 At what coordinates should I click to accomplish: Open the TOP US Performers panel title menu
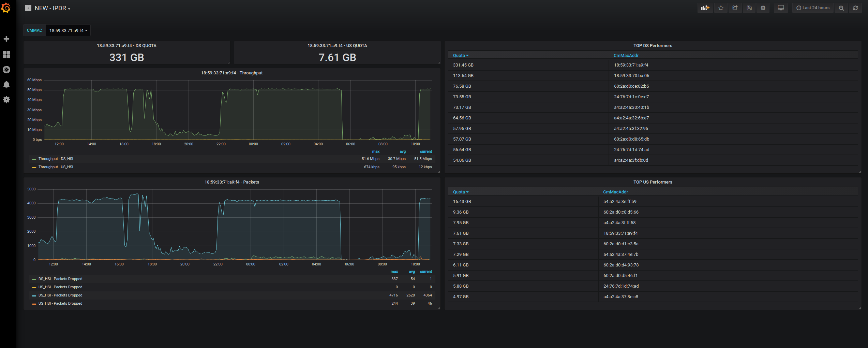[x=653, y=182]
